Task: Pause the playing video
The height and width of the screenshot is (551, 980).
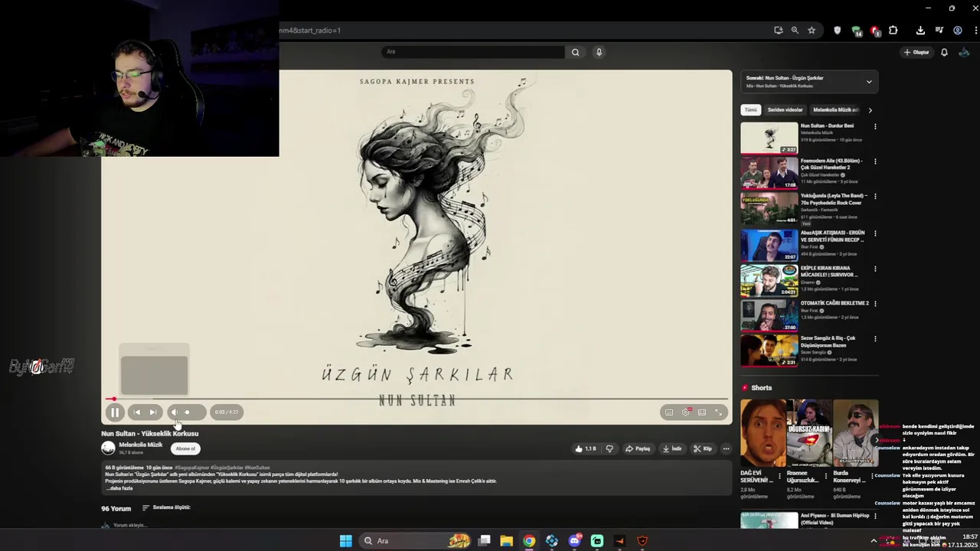Action: (x=114, y=412)
